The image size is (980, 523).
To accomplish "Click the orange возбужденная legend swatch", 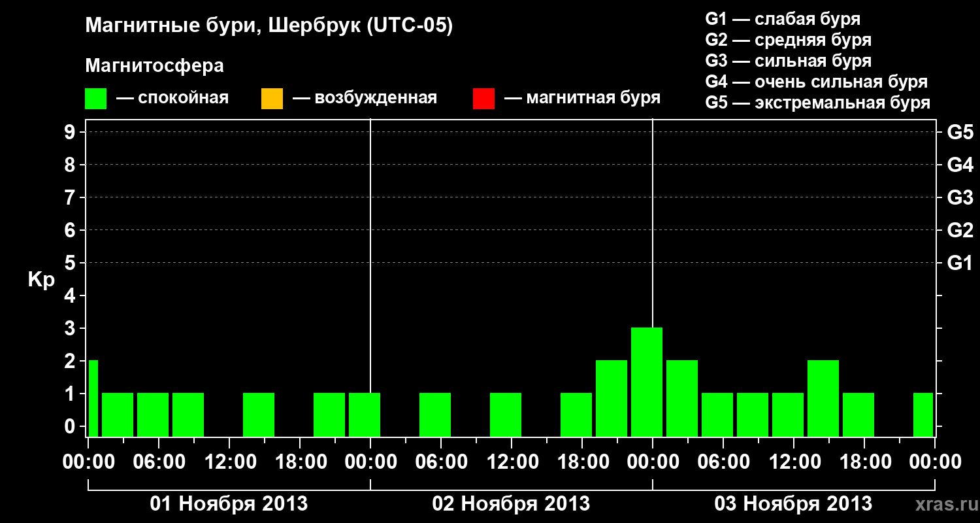I will coord(272,99).
